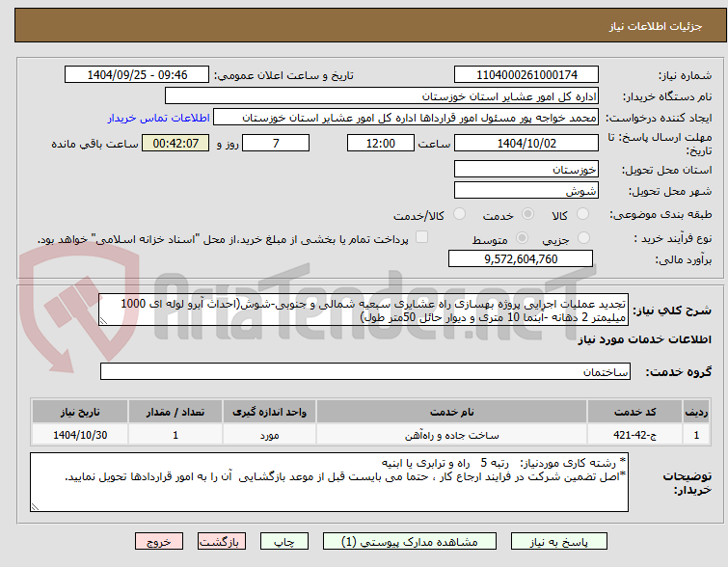728x567 pixels.
Task: Click the announcement date field 1404/09/25 - 09:46
Action: [137, 75]
